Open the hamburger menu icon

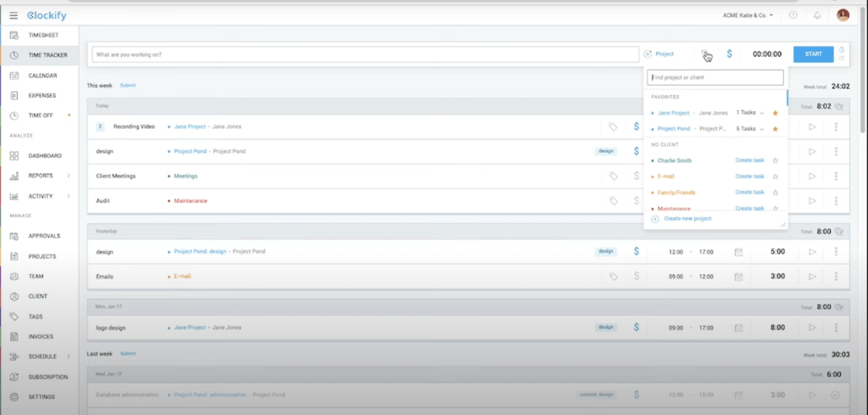[14, 15]
